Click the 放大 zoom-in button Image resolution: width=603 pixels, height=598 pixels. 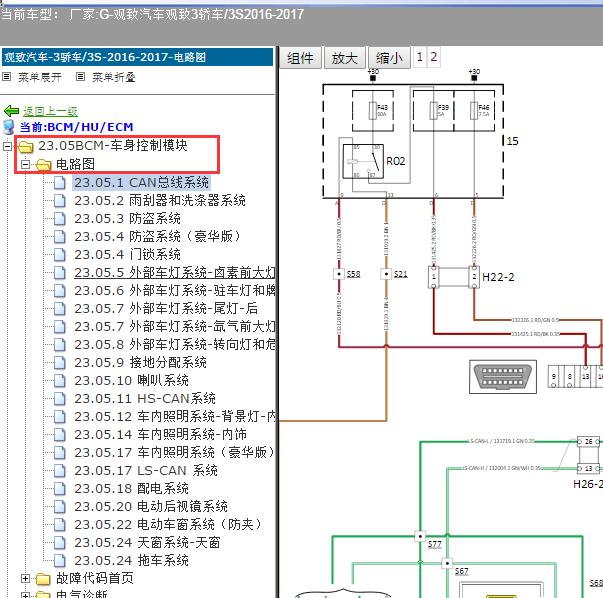345,58
